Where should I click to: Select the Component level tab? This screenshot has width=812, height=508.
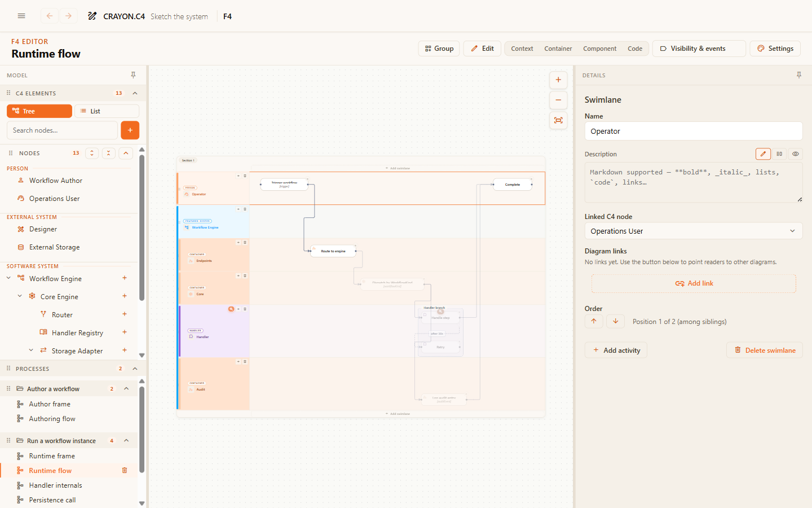click(599, 49)
